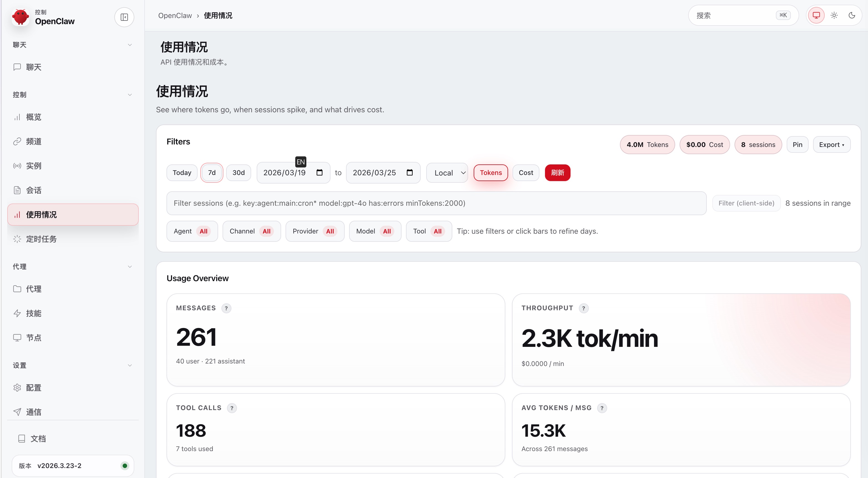Viewport: 868px width, 478px height.
Task: Switch to dark theme moon icon
Action: coord(851,15)
